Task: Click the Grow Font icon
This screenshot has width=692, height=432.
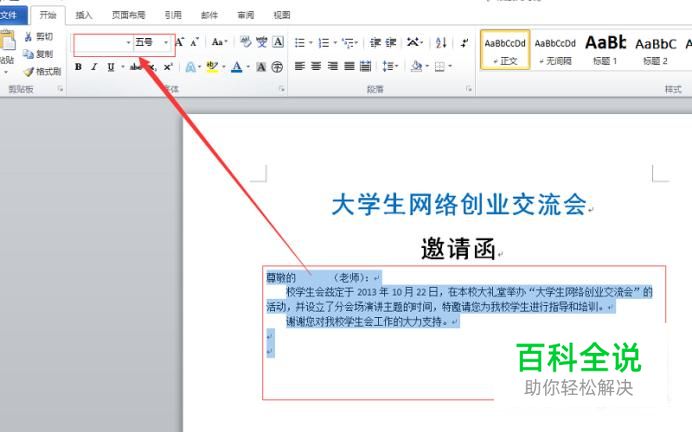Action: 179,42
